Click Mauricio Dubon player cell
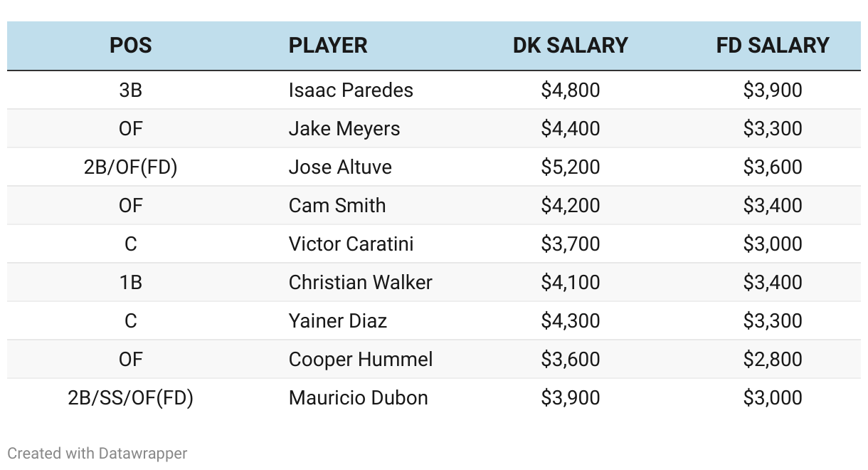Image resolution: width=868 pixels, height=470 pixels. (x=359, y=398)
